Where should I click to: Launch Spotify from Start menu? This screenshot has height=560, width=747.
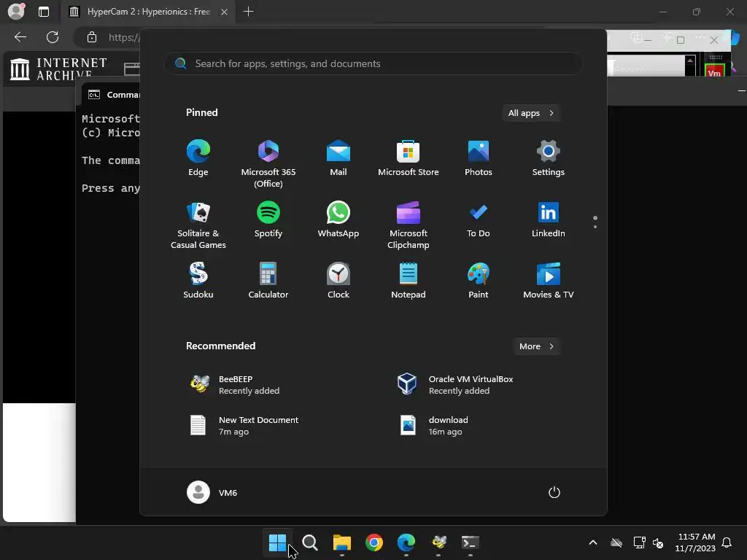pos(268,219)
